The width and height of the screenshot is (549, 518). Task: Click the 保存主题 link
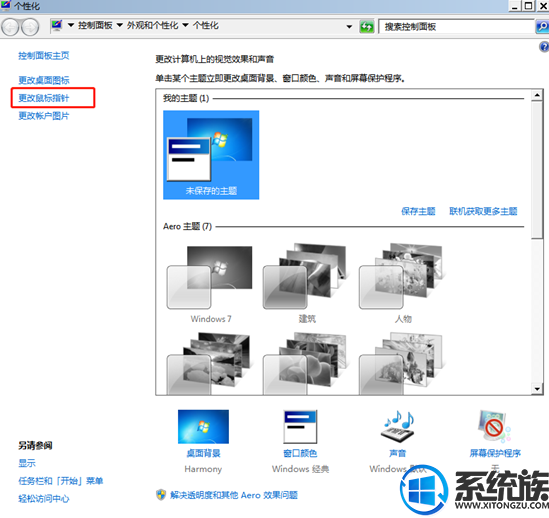pos(418,211)
